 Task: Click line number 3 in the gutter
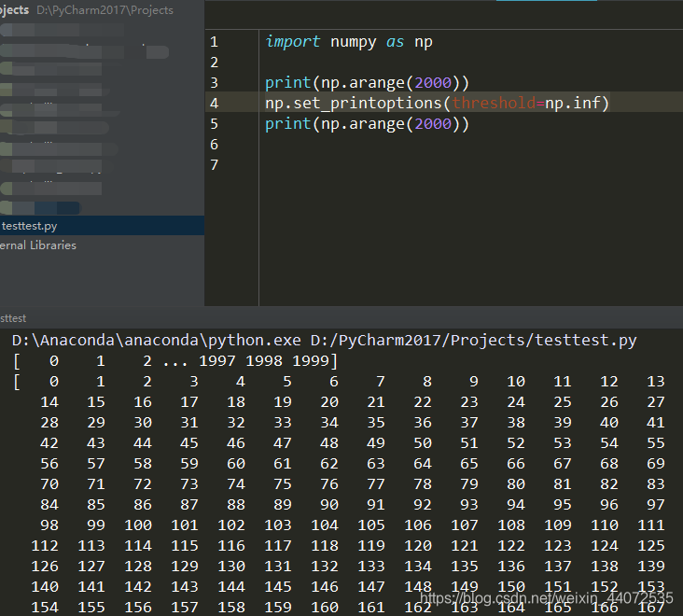(214, 83)
